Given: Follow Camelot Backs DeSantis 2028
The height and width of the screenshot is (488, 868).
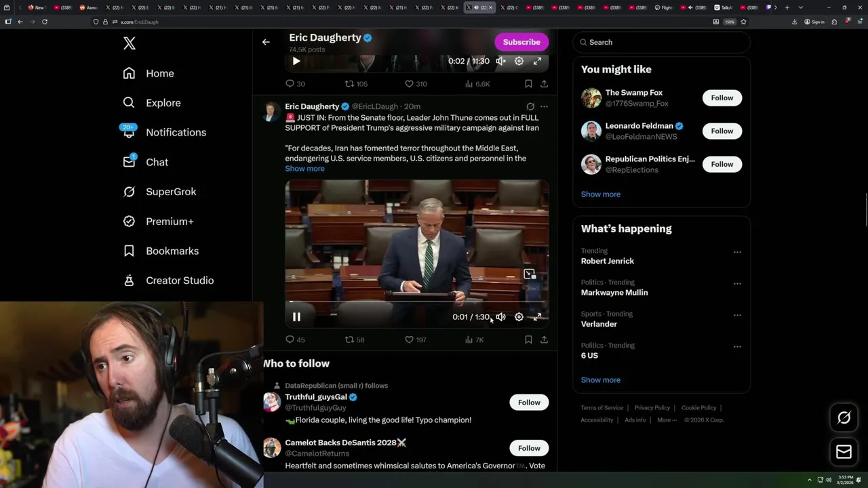Looking at the screenshot, I should (x=529, y=448).
